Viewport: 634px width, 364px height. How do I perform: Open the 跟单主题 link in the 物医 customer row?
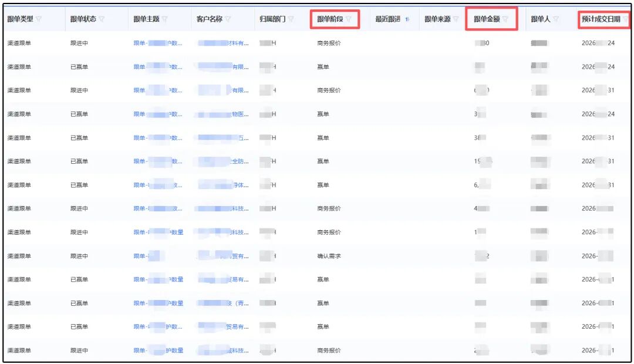pyautogui.click(x=158, y=114)
